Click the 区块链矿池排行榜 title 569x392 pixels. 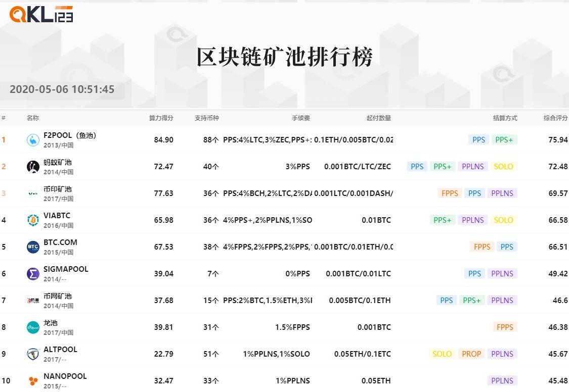coord(284,57)
